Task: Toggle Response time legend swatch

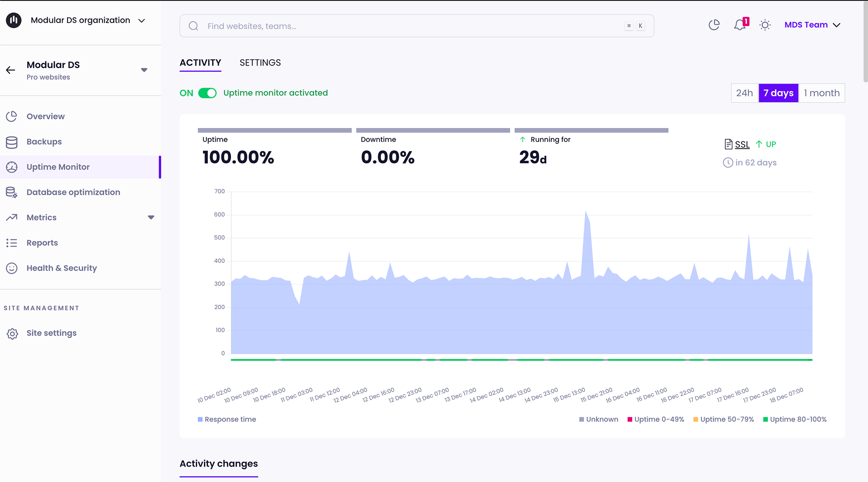Action: pos(200,419)
